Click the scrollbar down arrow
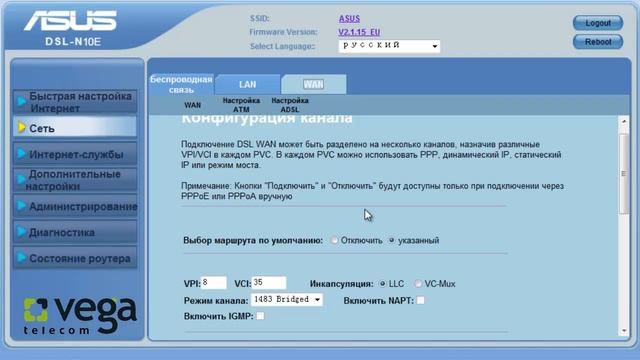 (x=624, y=331)
